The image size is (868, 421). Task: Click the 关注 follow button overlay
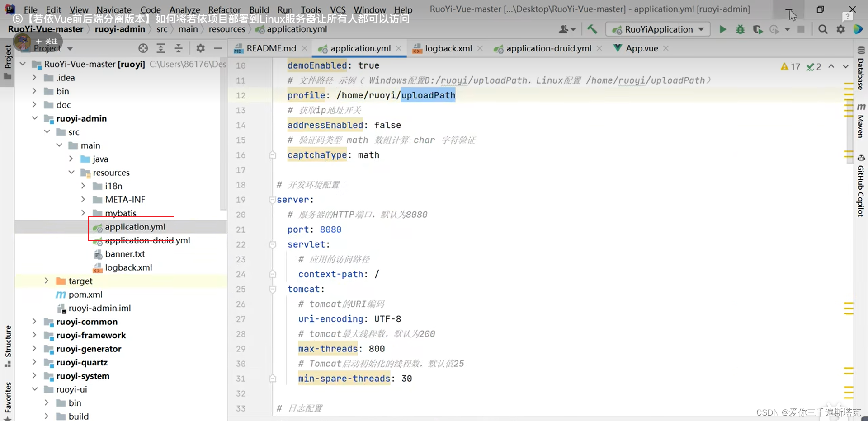pyautogui.click(x=47, y=42)
